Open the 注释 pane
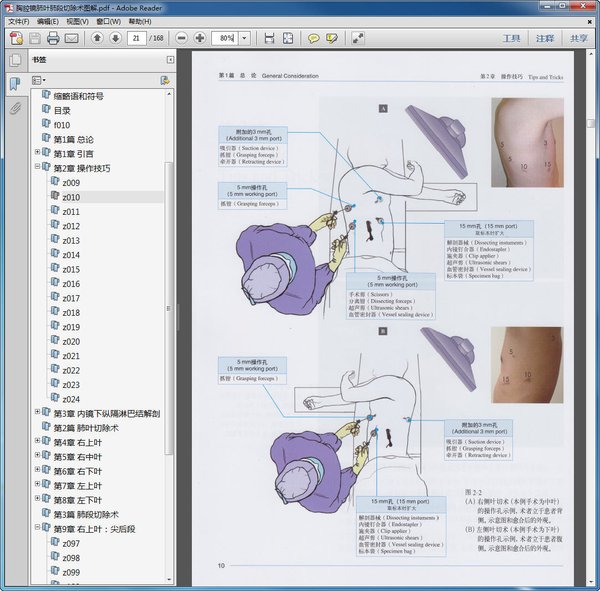Viewport: 600px width, 591px height. point(544,38)
